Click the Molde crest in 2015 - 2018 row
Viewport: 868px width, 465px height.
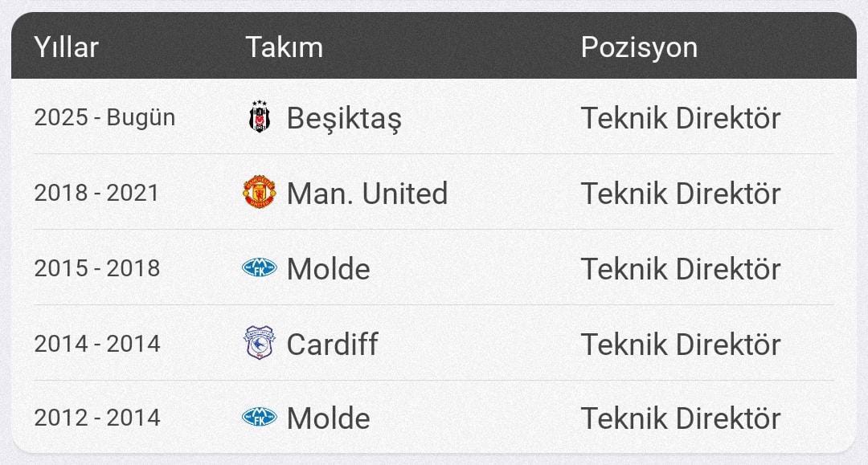(x=259, y=268)
